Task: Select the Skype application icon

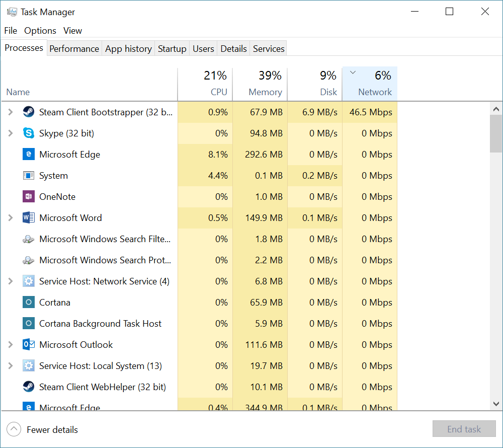Action: click(x=29, y=133)
